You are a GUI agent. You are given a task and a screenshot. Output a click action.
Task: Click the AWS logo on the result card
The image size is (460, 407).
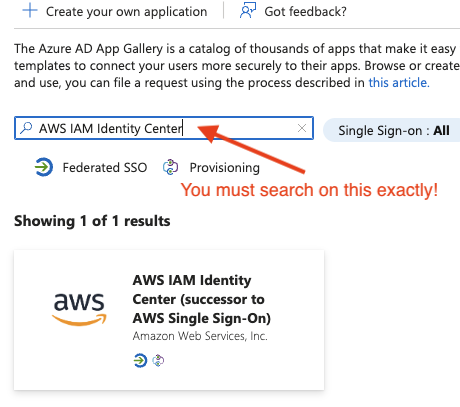pyautogui.click(x=79, y=310)
